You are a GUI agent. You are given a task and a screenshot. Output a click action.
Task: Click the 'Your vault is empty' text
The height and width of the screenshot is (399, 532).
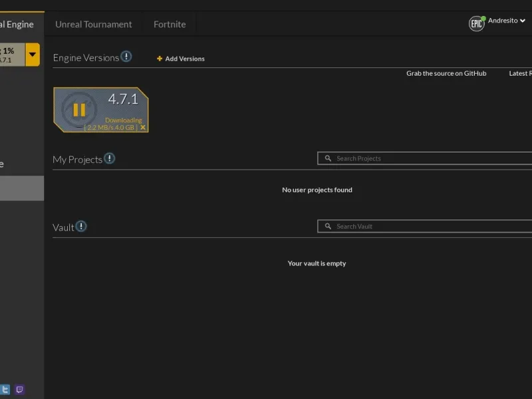pos(317,263)
